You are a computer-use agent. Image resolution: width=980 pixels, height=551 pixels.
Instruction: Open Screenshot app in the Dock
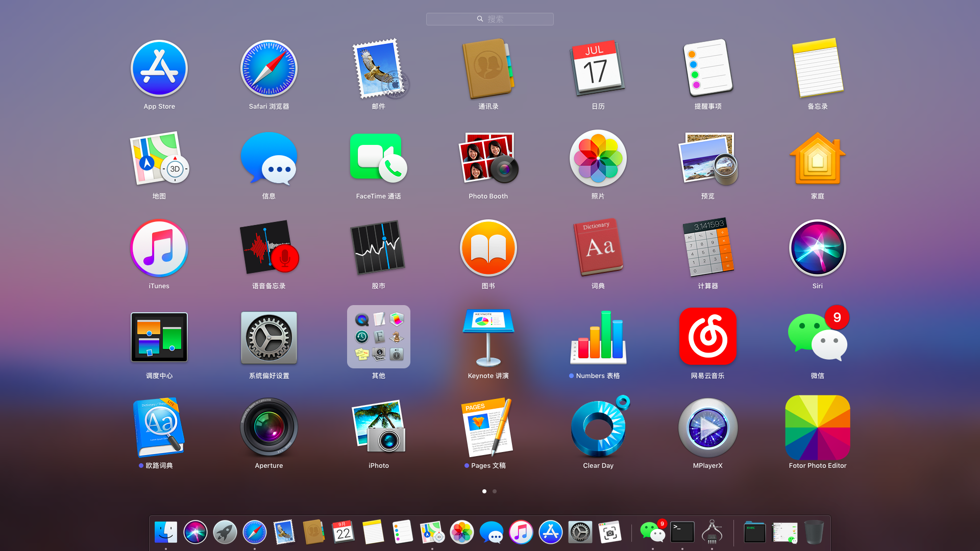pos(610,532)
